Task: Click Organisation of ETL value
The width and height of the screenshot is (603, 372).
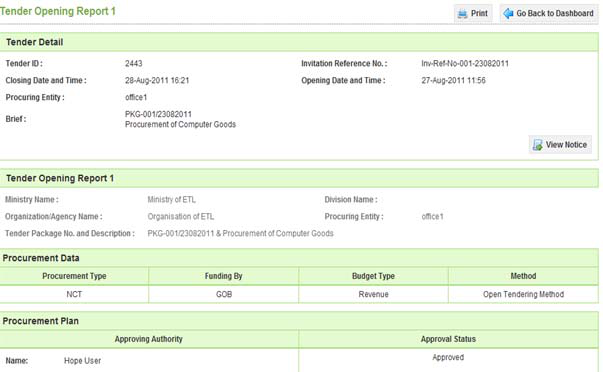Action: (x=180, y=217)
